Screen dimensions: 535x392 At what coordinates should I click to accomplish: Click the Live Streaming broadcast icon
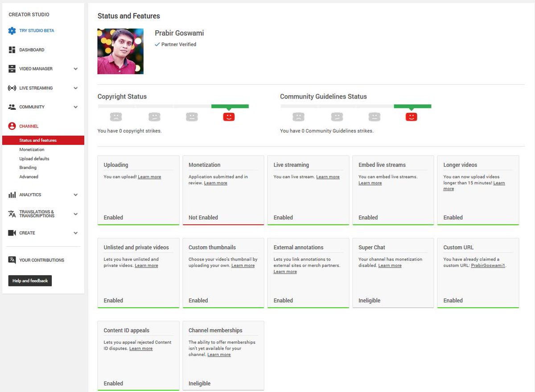pyautogui.click(x=12, y=88)
